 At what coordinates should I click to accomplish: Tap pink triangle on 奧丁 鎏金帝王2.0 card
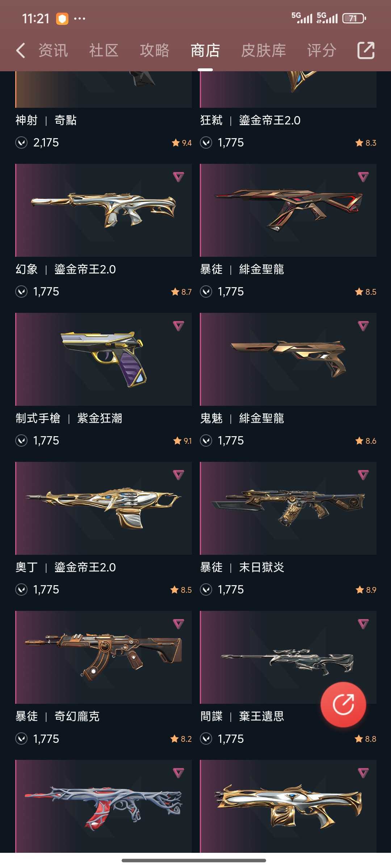(x=178, y=475)
